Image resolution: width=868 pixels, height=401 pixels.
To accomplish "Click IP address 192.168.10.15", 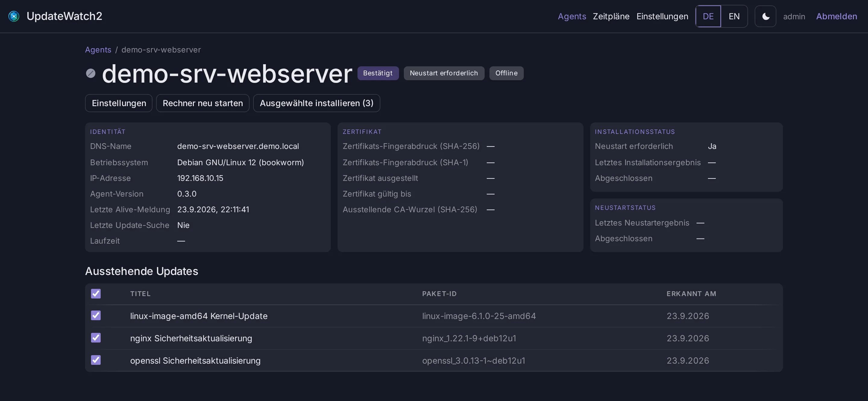I will point(200,178).
